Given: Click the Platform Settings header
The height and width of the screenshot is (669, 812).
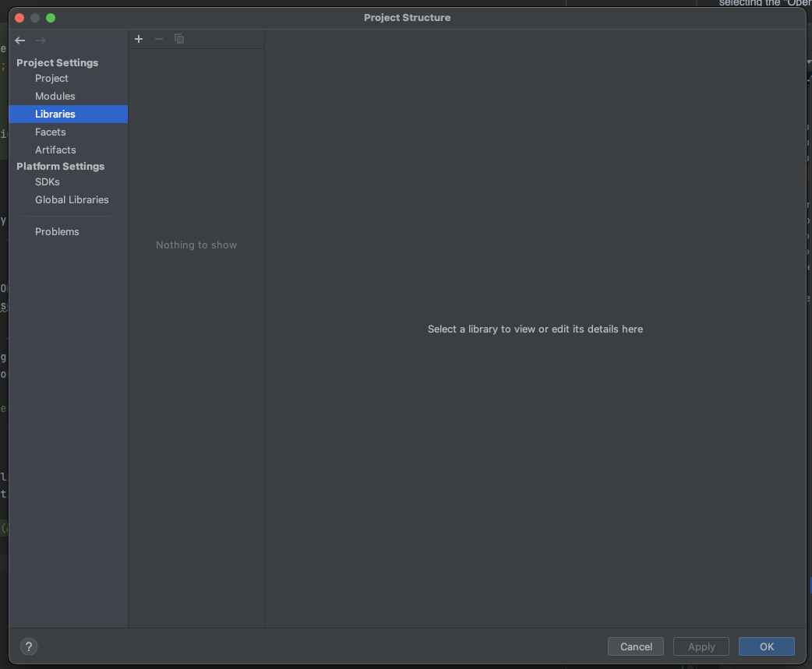Looking at the screenshot, I should coord(60,166).
